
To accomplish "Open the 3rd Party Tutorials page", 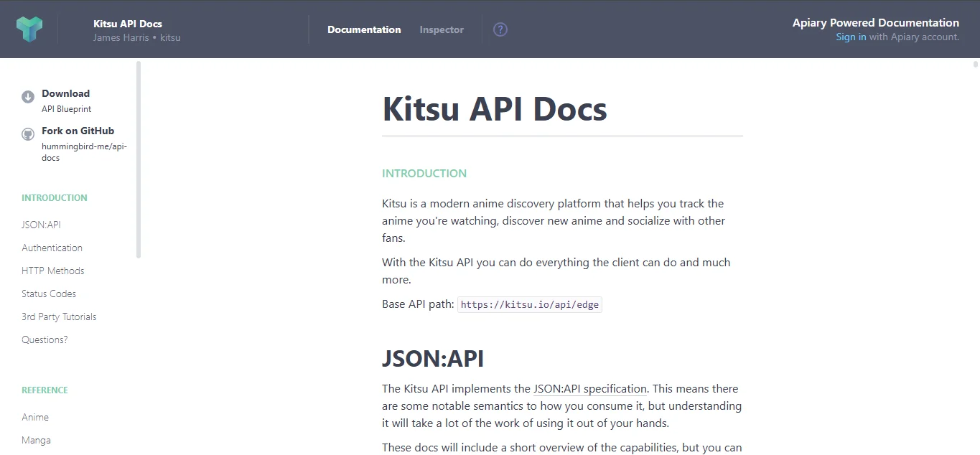I will coord(58,316).
